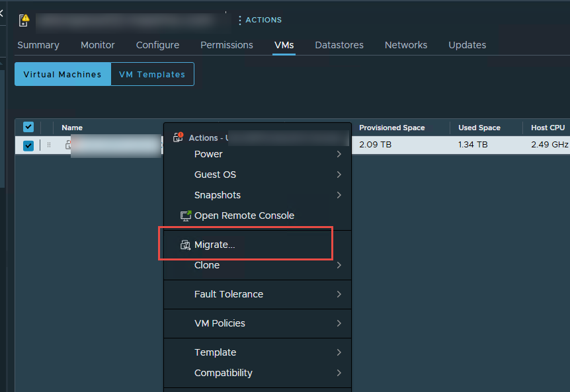The width and height of the screenshot is (570, 392).
Task: Toggle the select-all checkbox in header
Action: click(28, 127)
